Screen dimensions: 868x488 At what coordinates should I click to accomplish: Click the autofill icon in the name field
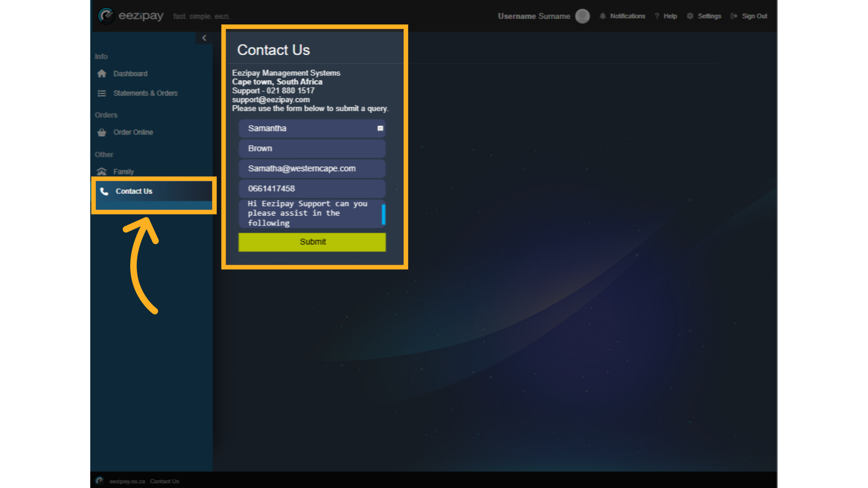pyautogui.click(x=380, y=129)
